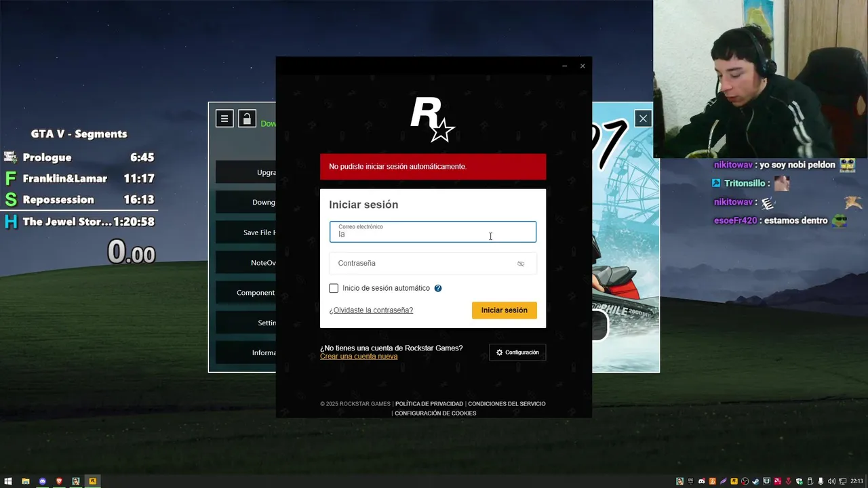Focus the Correo electrónico field
The height and width of the screenshot is (488, 868).
point(433,232)
